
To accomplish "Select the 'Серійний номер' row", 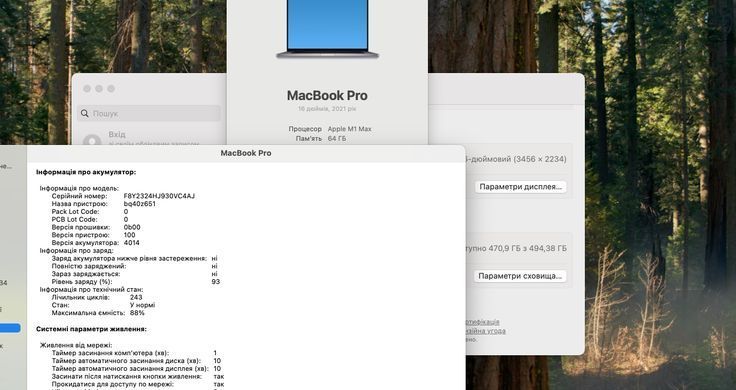I will pos(123,196).
